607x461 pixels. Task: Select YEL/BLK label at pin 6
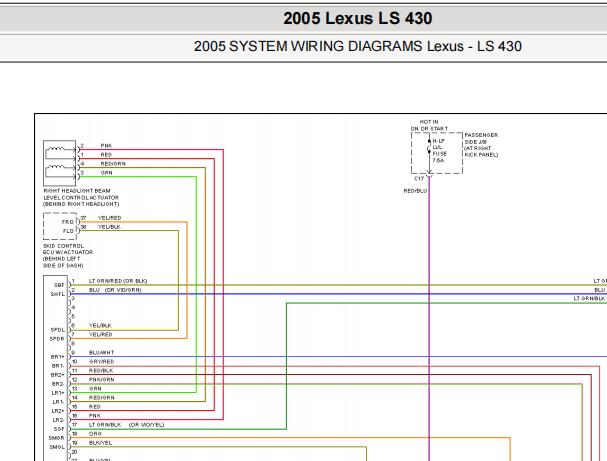pos(100,326)
